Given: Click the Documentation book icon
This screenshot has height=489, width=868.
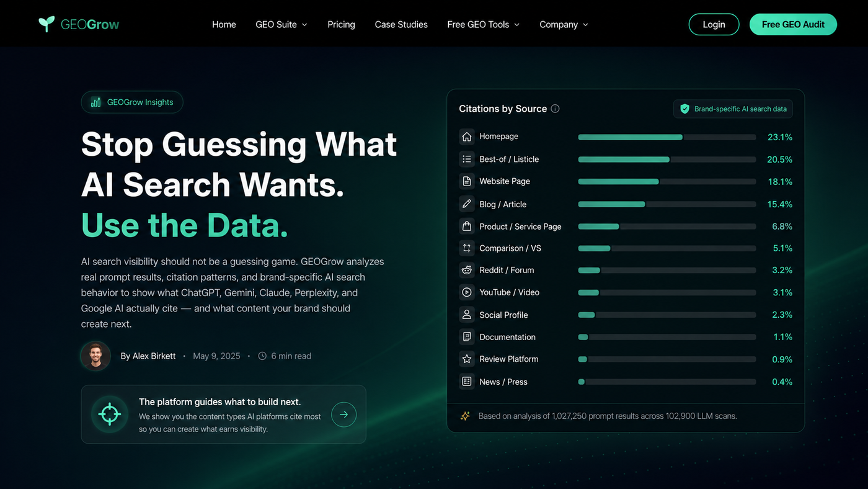Looking at the screenshot, I should click(467, 337).
